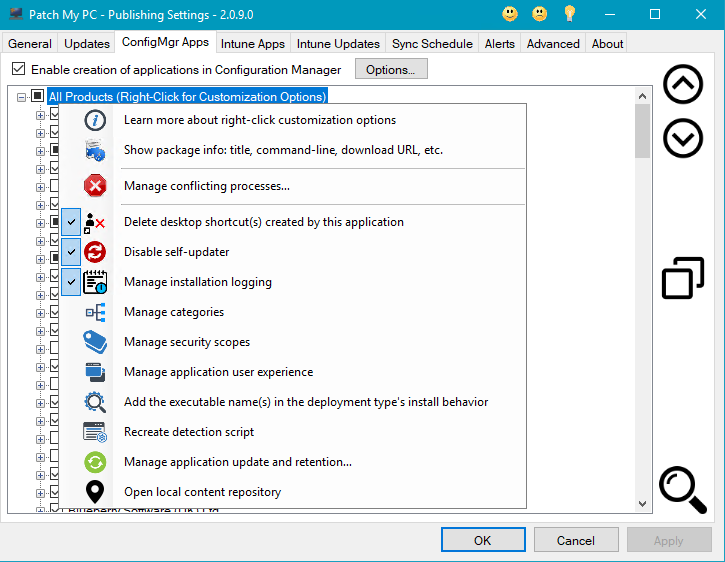Click the map pin local content repository icon
Viewport: 725px width, 562px height.
95,492
